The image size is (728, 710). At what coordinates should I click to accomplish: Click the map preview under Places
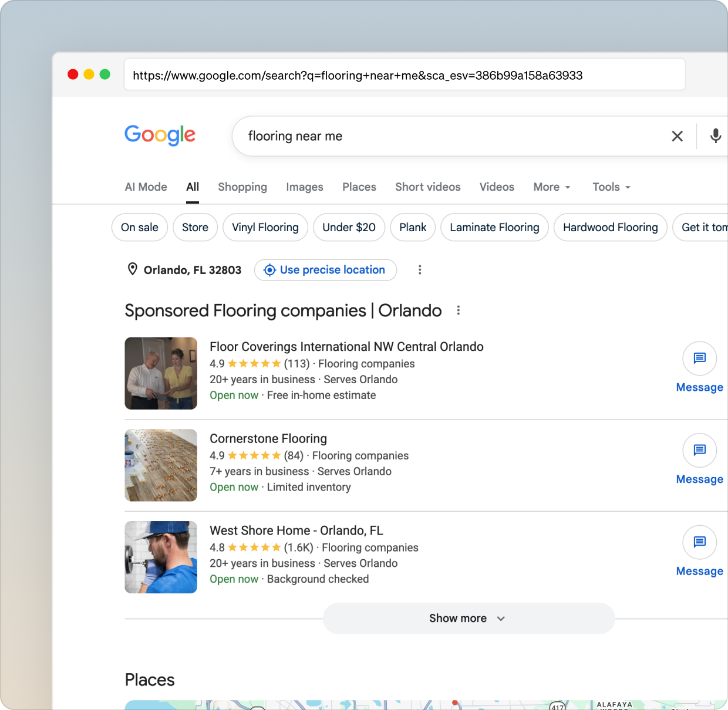coord(426,705)
